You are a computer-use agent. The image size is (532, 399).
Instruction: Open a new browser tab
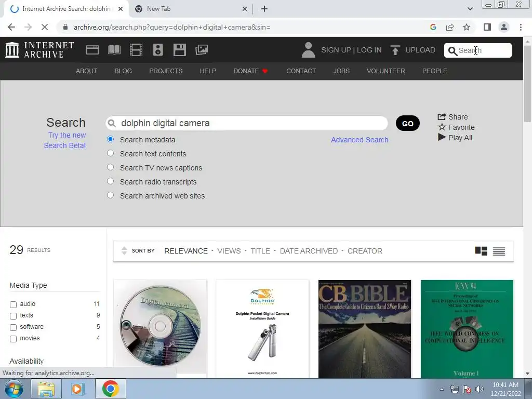click(x=264, y=9)
